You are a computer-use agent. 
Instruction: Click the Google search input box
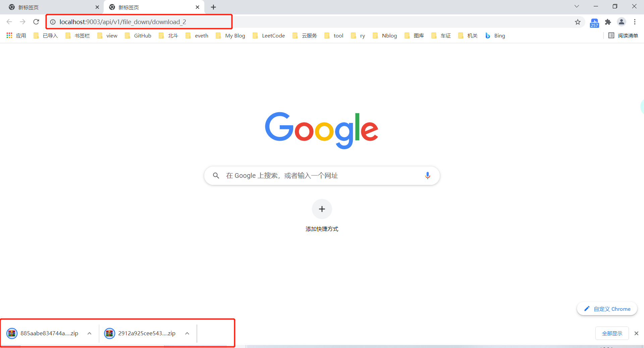click(x=319, y=176)
